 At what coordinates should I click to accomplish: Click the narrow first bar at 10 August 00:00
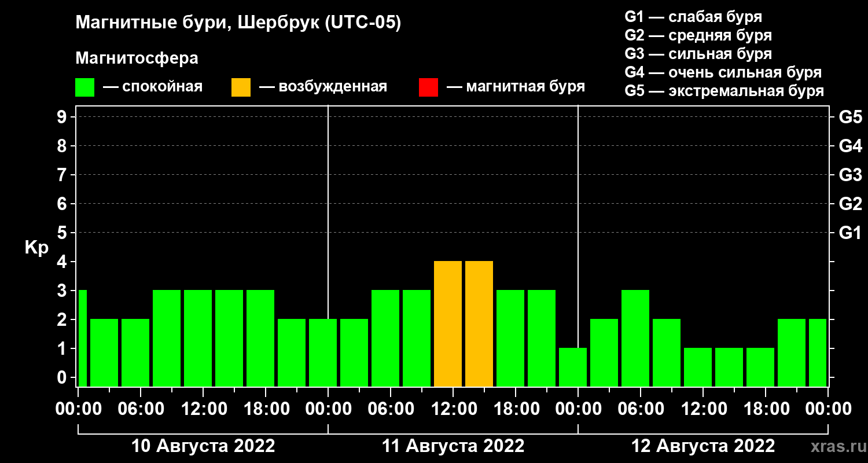(82, 339)
